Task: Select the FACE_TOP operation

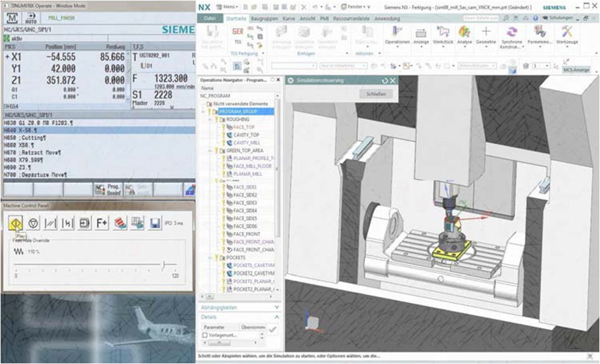Action: point(244,127)
